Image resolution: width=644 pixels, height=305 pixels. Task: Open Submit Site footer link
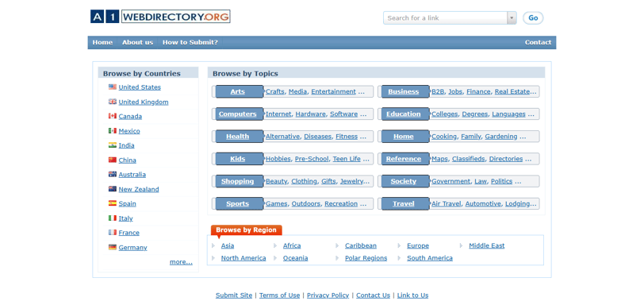point(234,295)
